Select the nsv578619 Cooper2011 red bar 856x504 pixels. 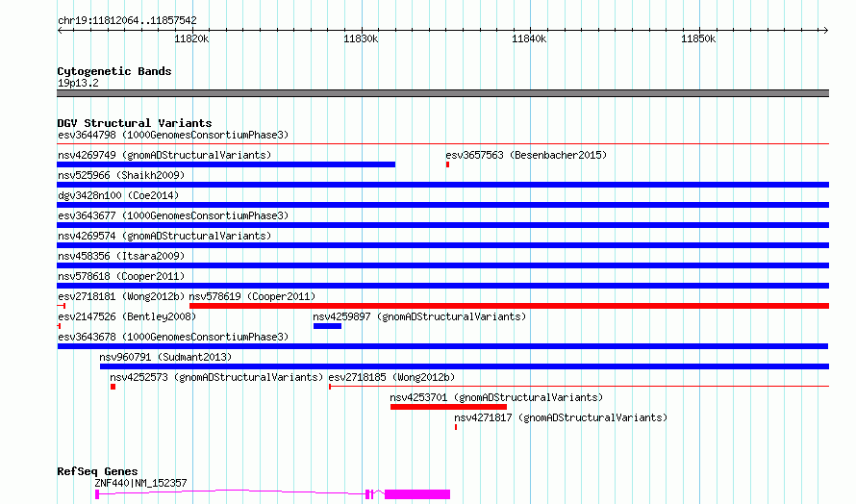pyautogui.click(x=510, y=306)
